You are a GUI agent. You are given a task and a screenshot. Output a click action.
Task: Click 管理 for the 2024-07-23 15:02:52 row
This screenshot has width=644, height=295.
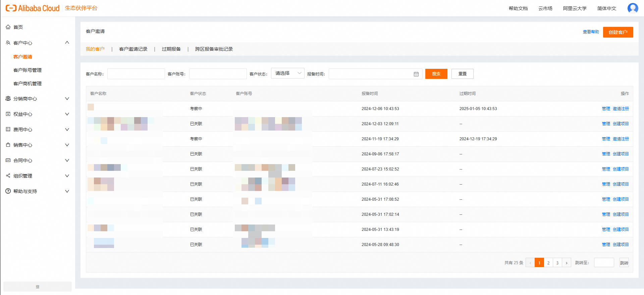click(606, 169)
